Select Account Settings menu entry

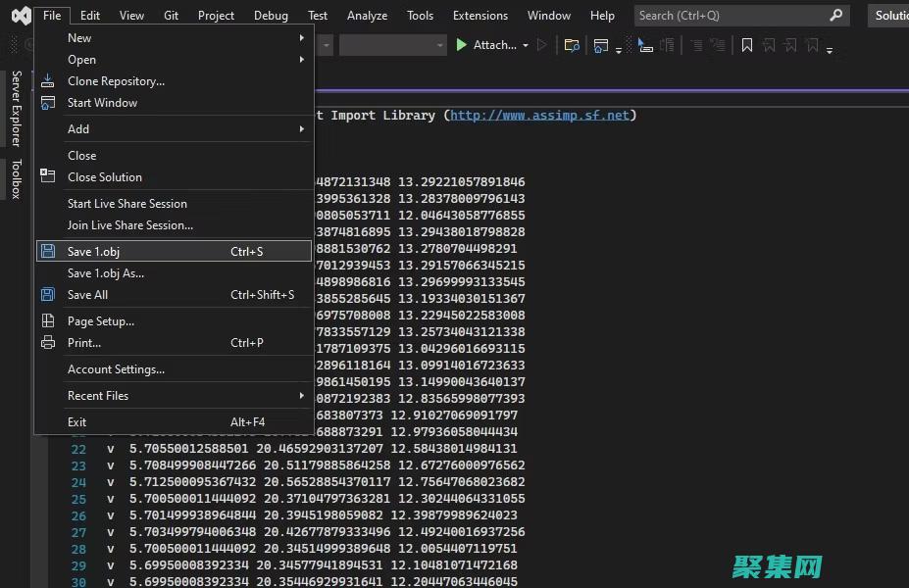[x=116, y=369]
